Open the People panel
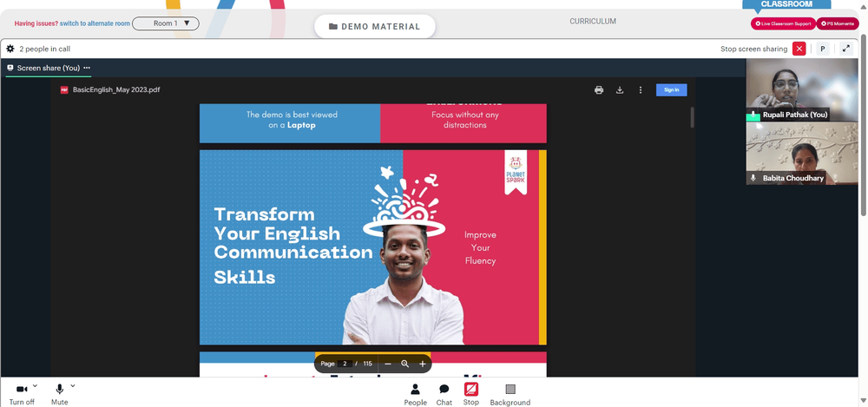This screenshot has height=407, width=868. click(x=415, y=396)
